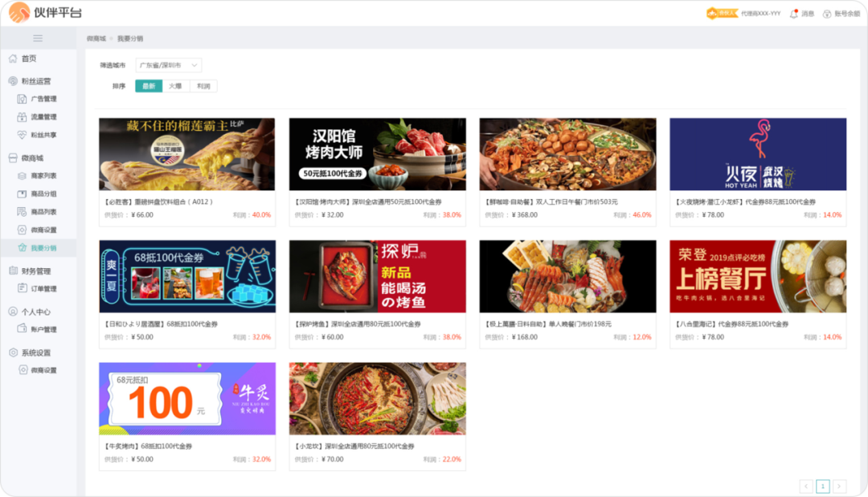Viewport: 868px width, 497px height.
Task: Open 商家列表 in the sidebar
Action: coord(43,176)
